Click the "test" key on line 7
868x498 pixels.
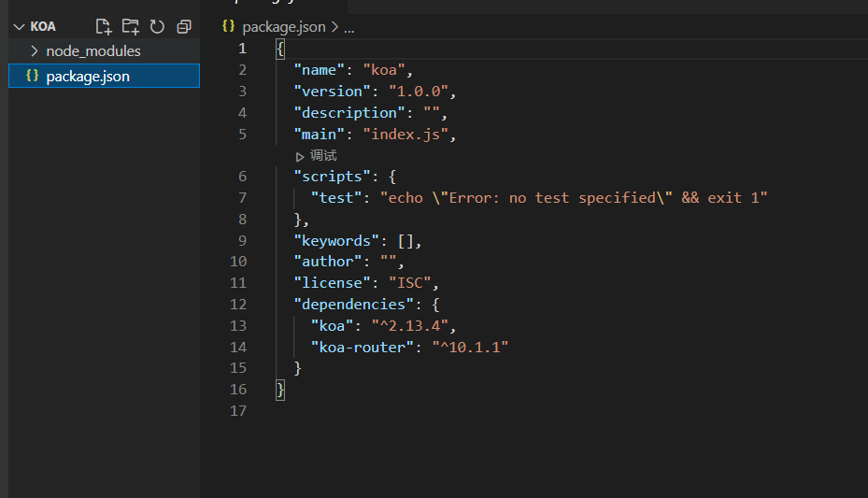tap(336, 198)
